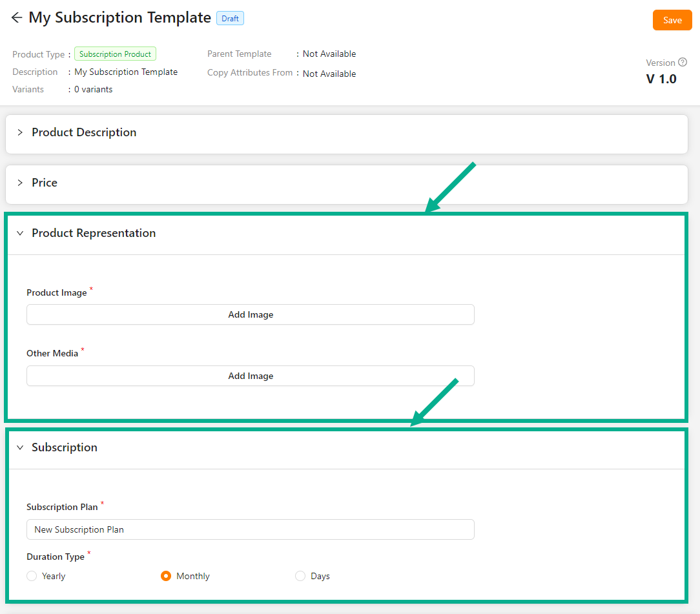Click the My Subscription Template page title
The image size is (700, 614).
(x=120, y=18)
